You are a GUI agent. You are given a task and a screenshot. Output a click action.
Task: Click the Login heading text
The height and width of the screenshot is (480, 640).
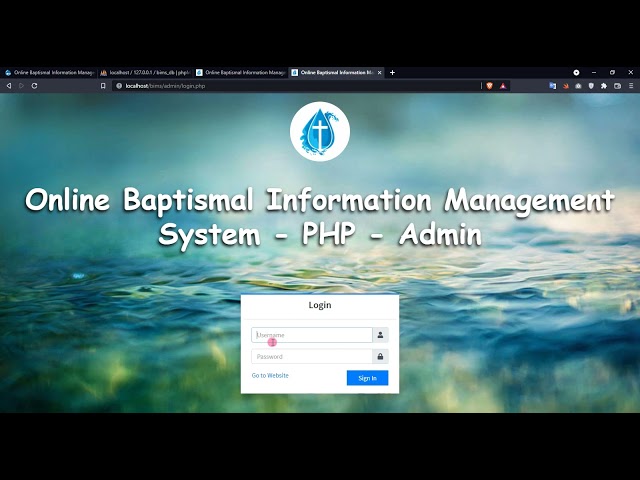[320, 305]
